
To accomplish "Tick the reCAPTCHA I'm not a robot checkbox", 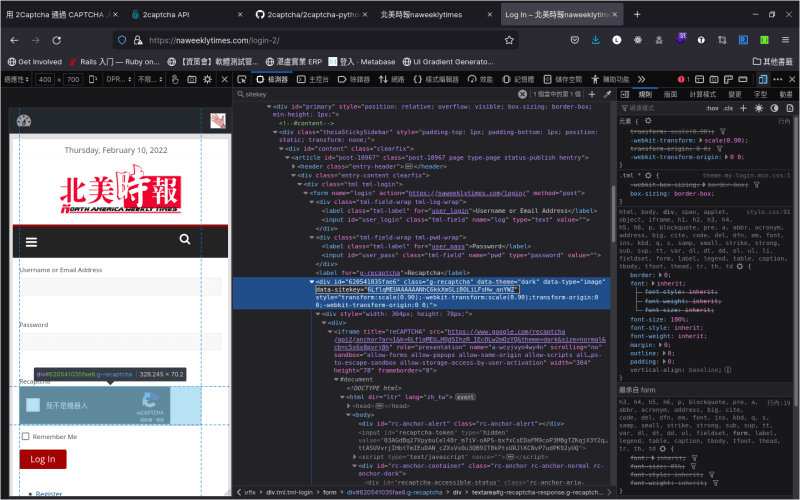I will point(33,405).
